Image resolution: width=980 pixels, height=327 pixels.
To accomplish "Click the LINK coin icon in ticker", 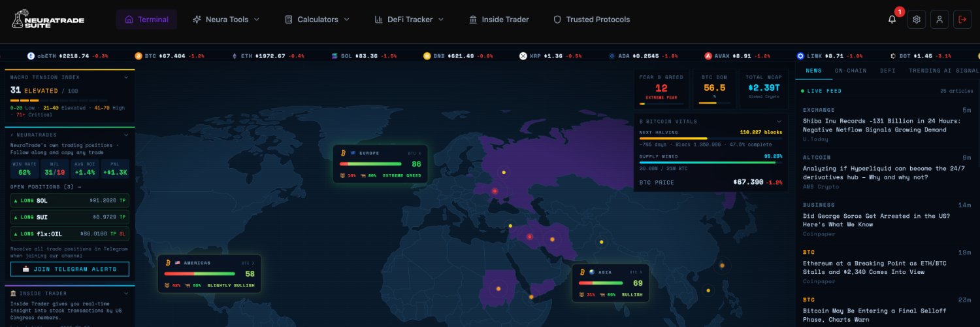I will coord(800,56).
